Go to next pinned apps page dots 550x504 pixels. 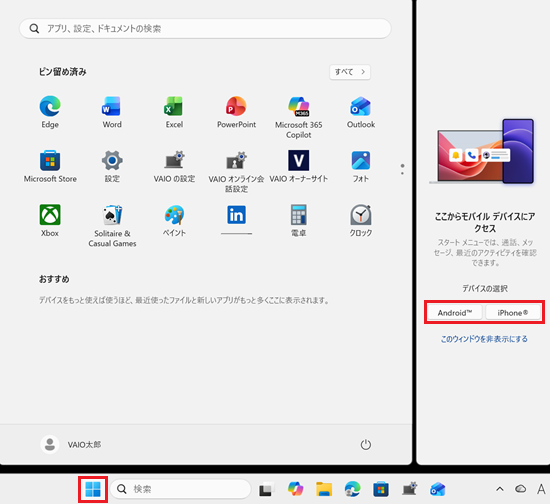click(402, 169)
